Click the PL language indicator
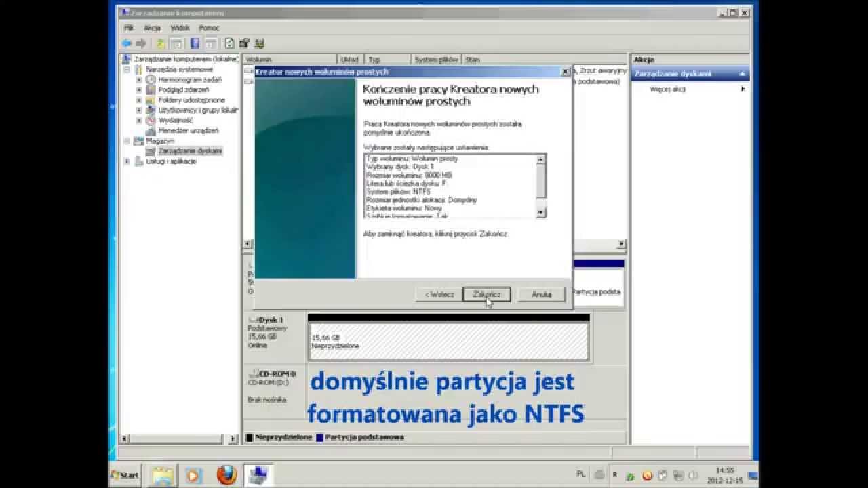The height and width of the screenshot is (488, 868). click(x=580, y=474)
